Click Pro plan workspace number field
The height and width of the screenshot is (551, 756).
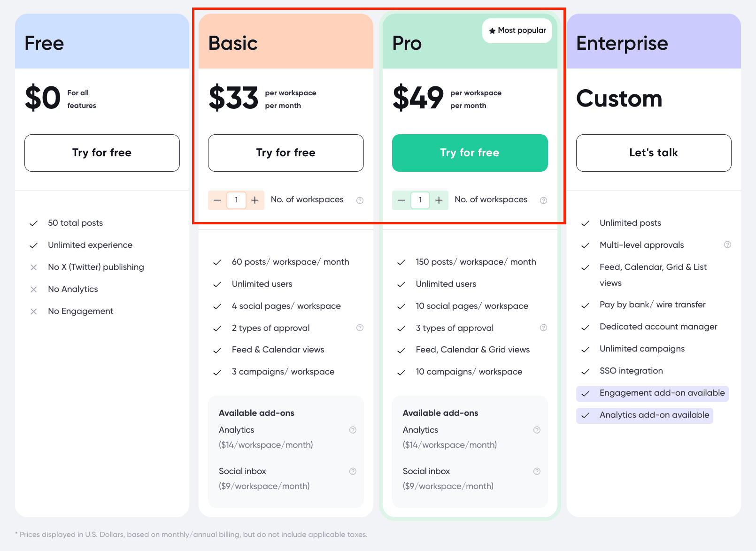420,200
